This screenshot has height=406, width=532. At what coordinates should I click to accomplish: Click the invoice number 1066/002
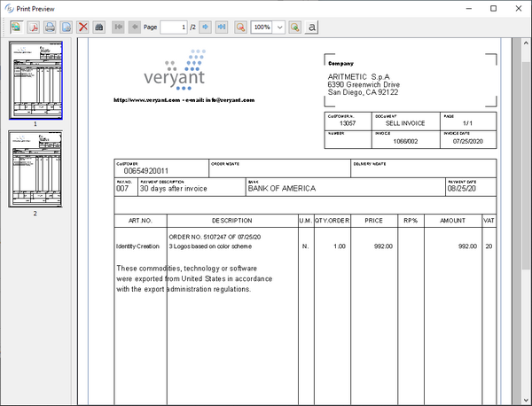tap(405, 142)
